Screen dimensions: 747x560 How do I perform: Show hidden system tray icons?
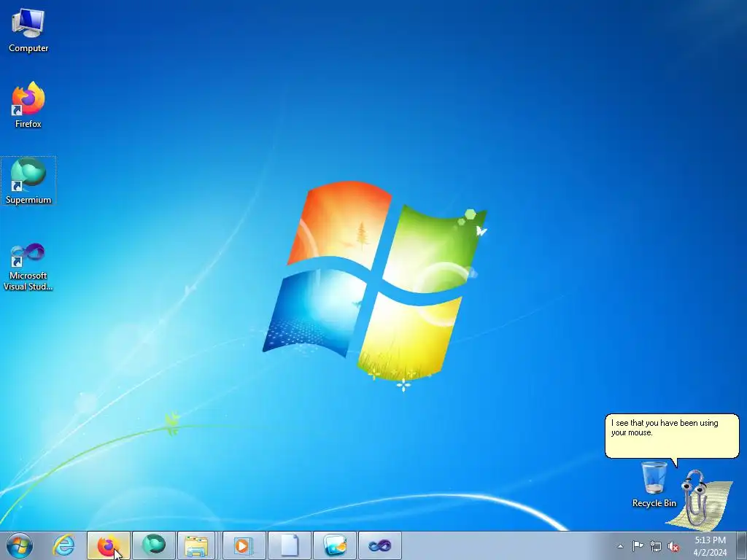point(620,546)
